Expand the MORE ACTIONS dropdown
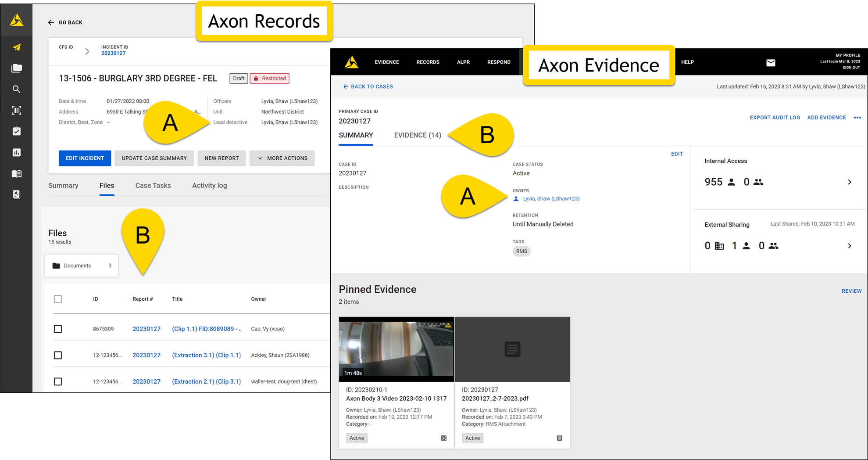This screenshot has height=460, width=868. [282, 158]
